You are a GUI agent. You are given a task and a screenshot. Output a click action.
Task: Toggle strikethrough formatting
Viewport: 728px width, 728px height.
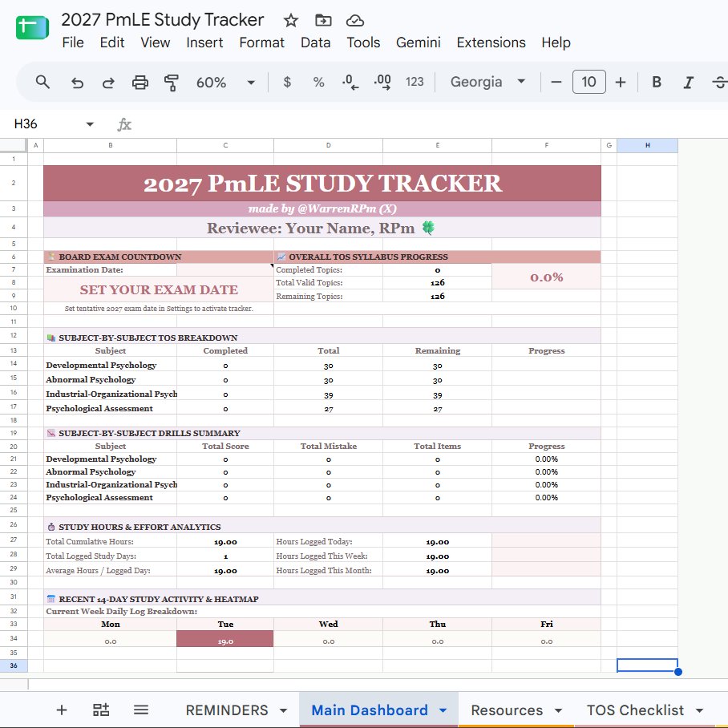pos(720,82)
